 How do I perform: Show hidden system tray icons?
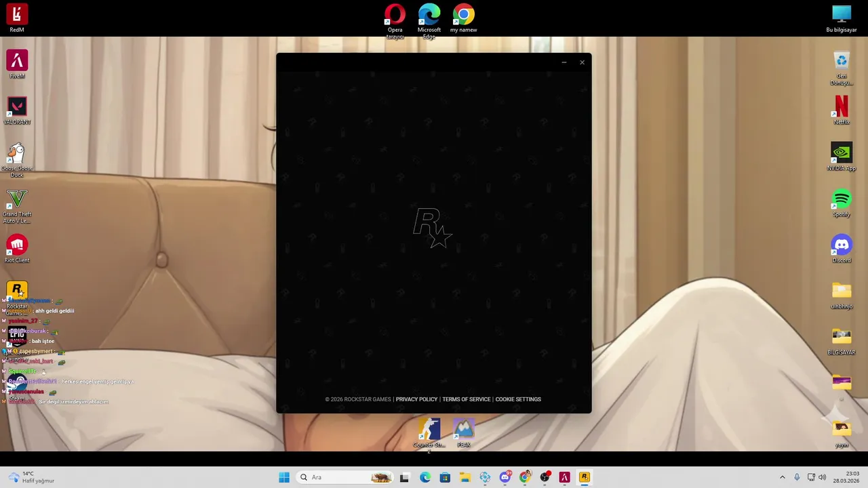tap(782, 477)
